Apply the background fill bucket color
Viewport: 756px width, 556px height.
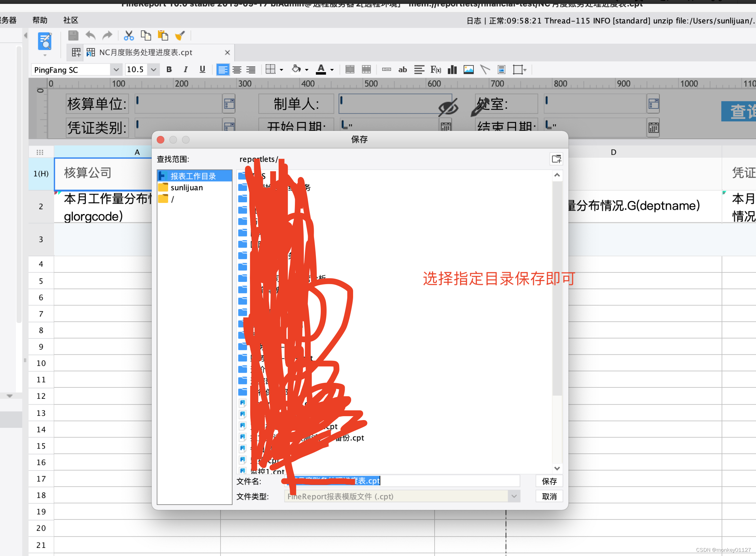296,69
